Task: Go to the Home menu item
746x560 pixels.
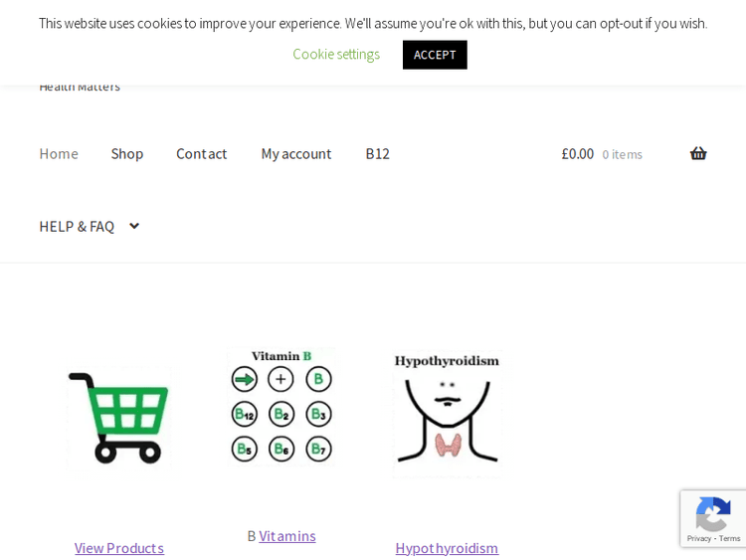Action: (x=59, y=153)
